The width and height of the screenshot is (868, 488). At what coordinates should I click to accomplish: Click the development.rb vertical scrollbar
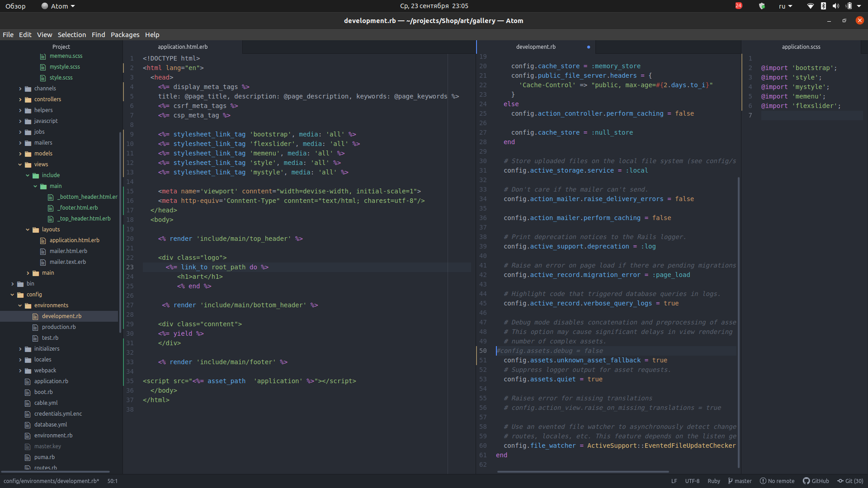[739, 323]
